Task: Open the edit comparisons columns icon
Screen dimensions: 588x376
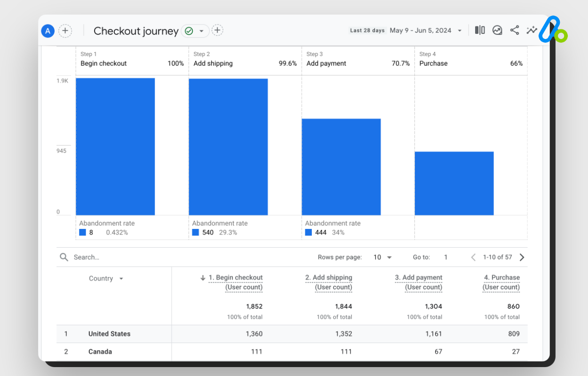Action: point(480,31)
